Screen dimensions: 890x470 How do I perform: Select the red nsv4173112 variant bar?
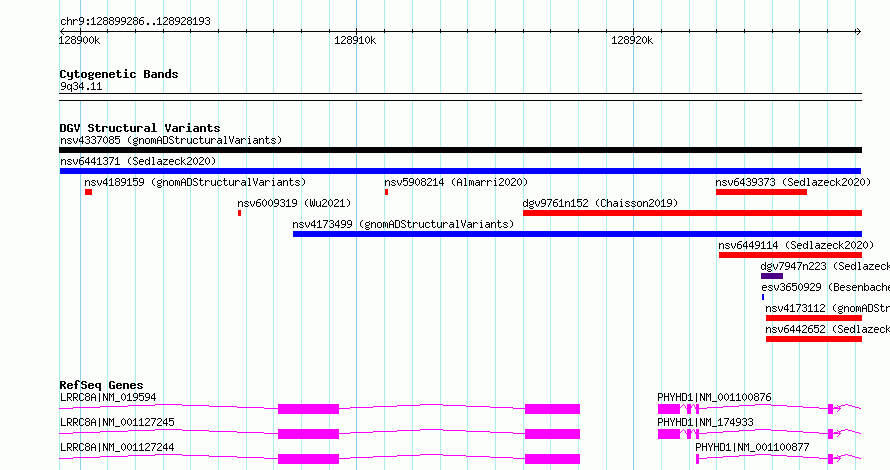click(x=813, y=318)
